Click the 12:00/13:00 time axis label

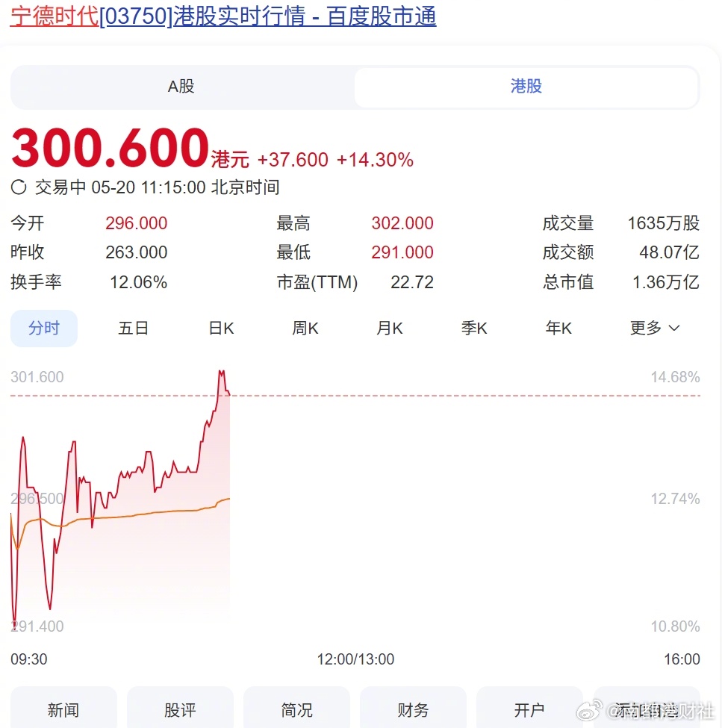click(x=355, y=659)
